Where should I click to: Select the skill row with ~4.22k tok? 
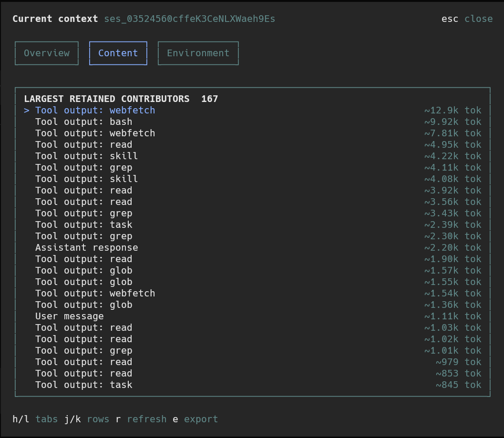coord(253,156)
